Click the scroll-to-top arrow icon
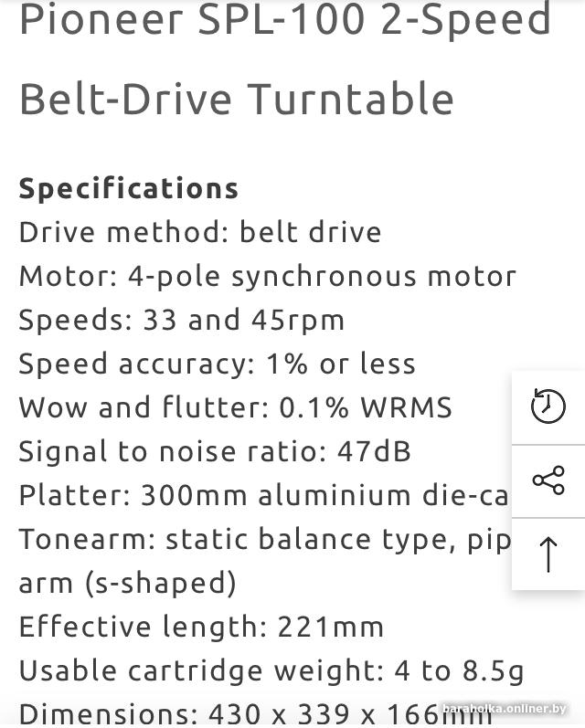Viewport: 585px width, 728px height. coord(548,554)
